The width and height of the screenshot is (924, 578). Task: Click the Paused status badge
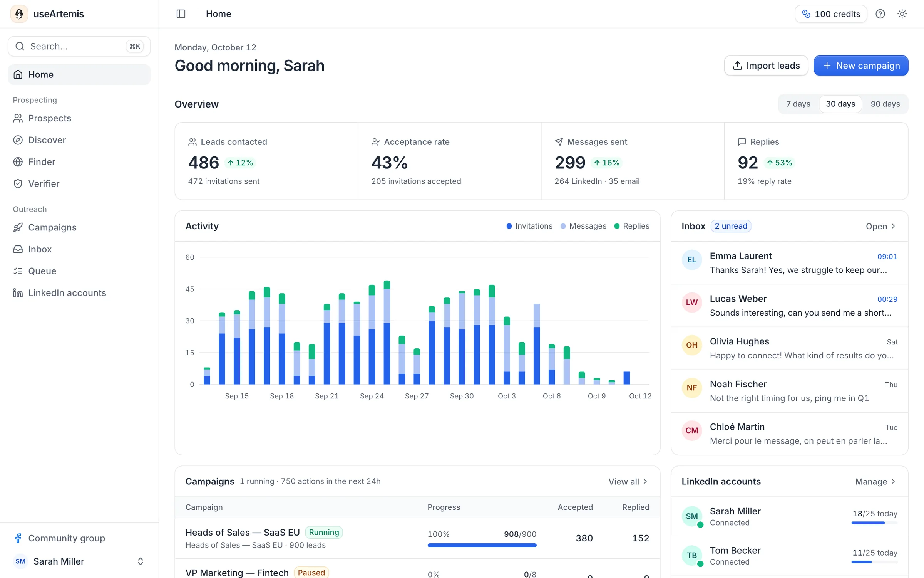311,573
